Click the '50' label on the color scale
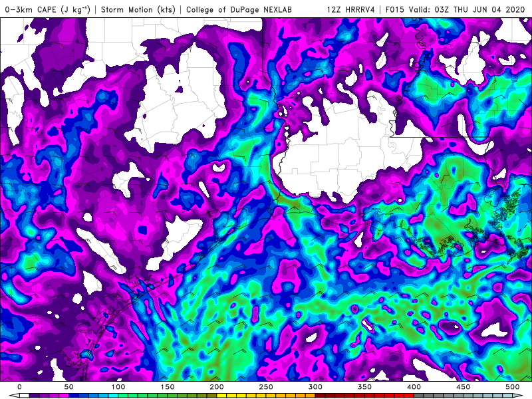The image size is (532, 399). 68,387
